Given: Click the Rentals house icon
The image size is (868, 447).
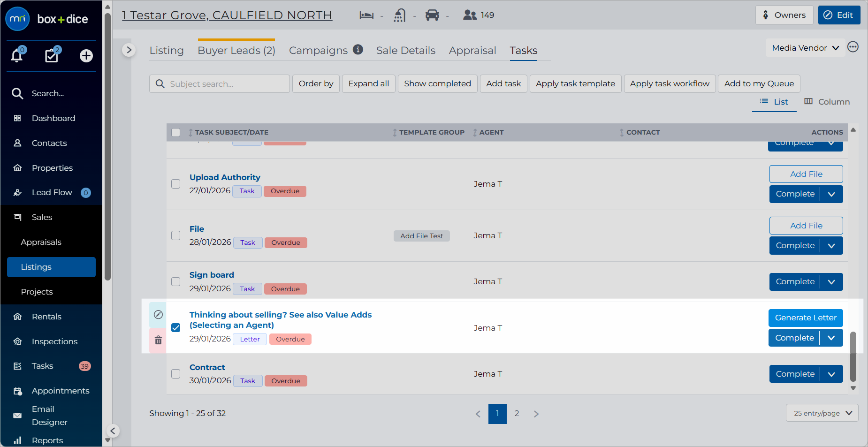Looking at the screenshot, I should pos(17,317).
